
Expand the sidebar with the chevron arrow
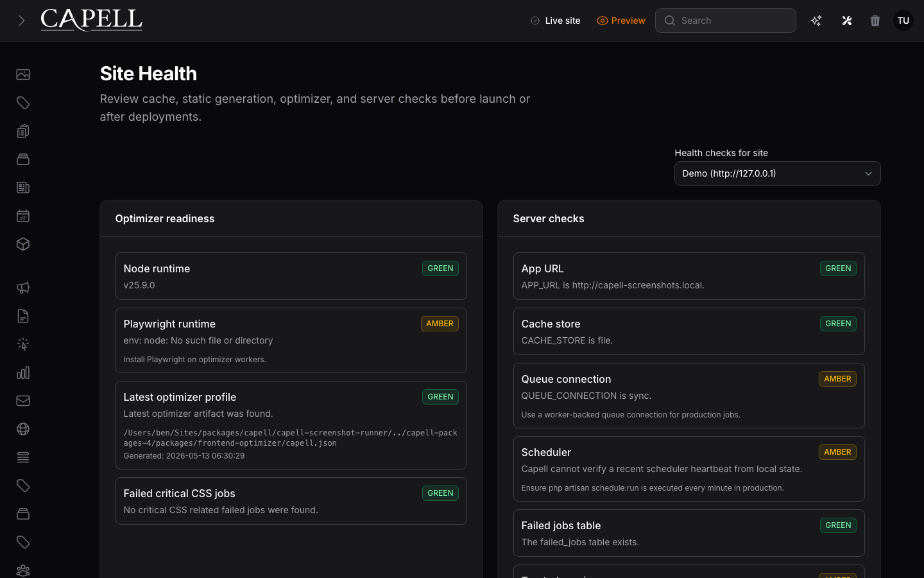[x=21, y=21]
